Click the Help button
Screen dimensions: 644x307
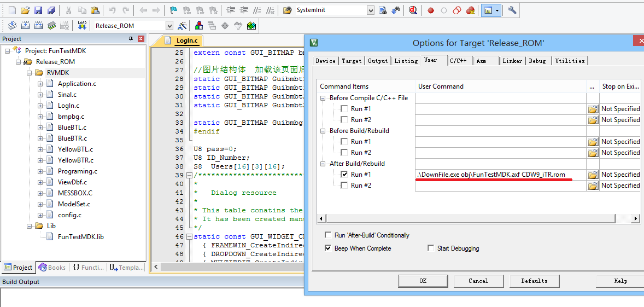pyautogui.click(x=620, y=281)
